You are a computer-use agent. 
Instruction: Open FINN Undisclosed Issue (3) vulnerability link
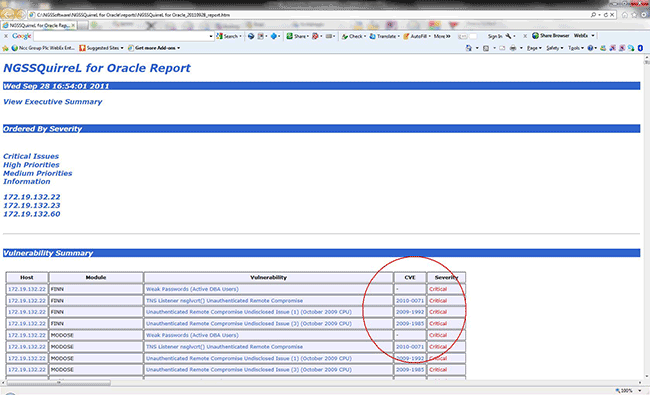click(249, 324)
